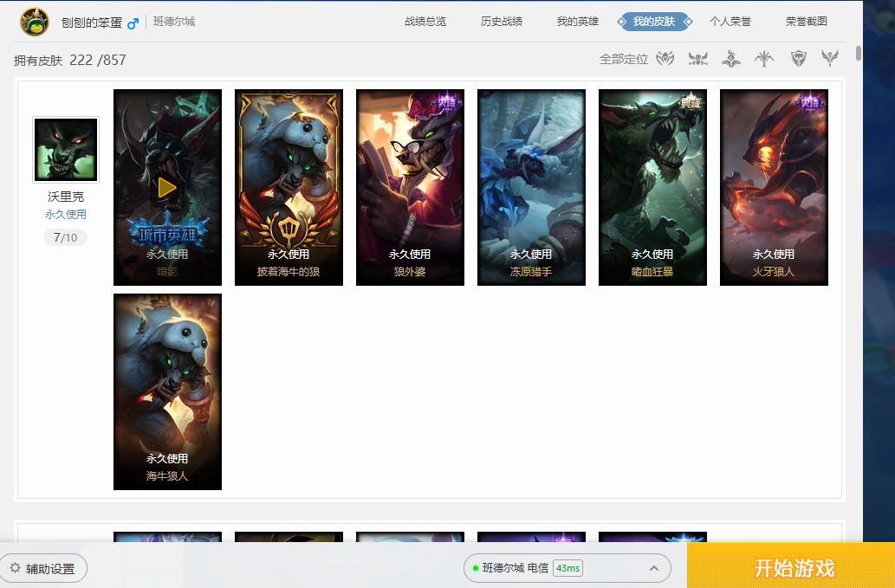Open the 嗜血狂暴 skin card
The width and height of the screenshot is (895, 588).
[652, 187]
